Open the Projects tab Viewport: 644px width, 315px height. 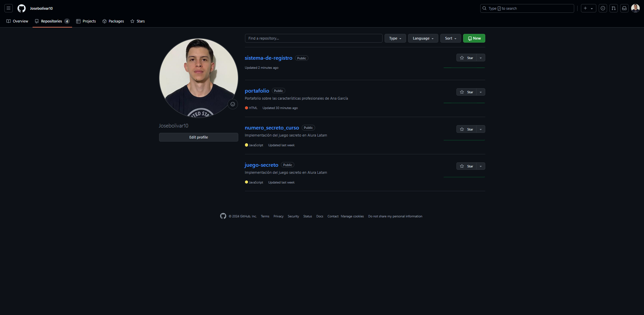(86, 21)
